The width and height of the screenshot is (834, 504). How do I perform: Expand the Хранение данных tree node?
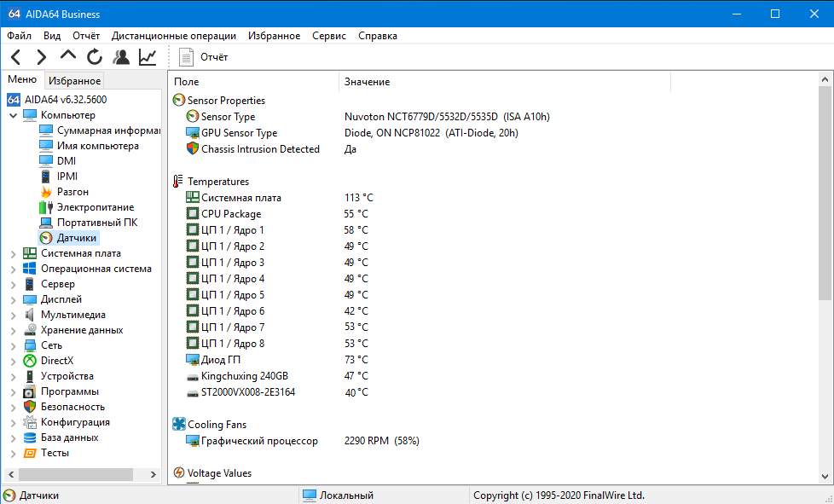click(x=14, y=331)
